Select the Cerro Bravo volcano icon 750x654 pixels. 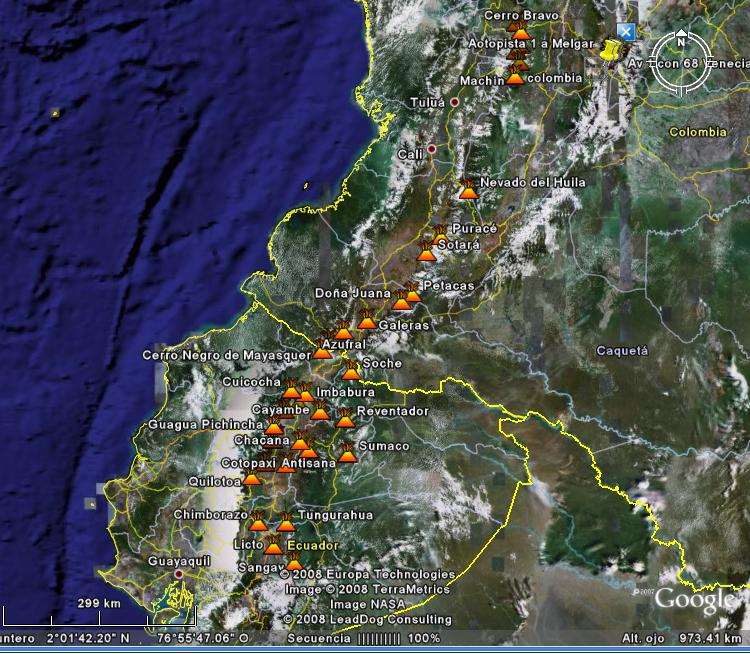pos(520,31)
